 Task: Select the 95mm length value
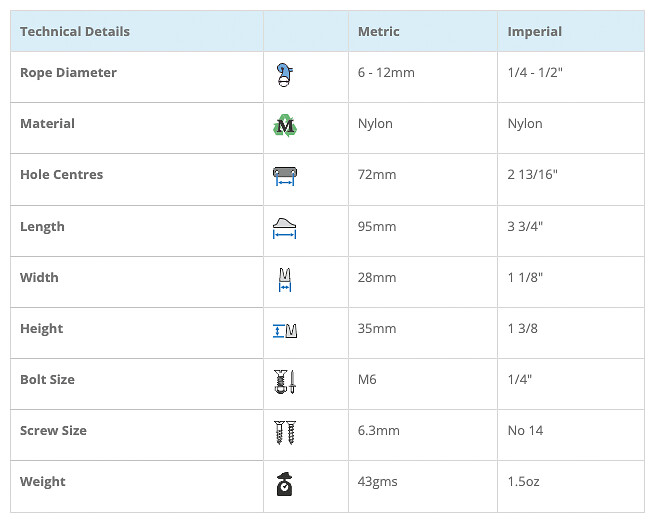377,226
